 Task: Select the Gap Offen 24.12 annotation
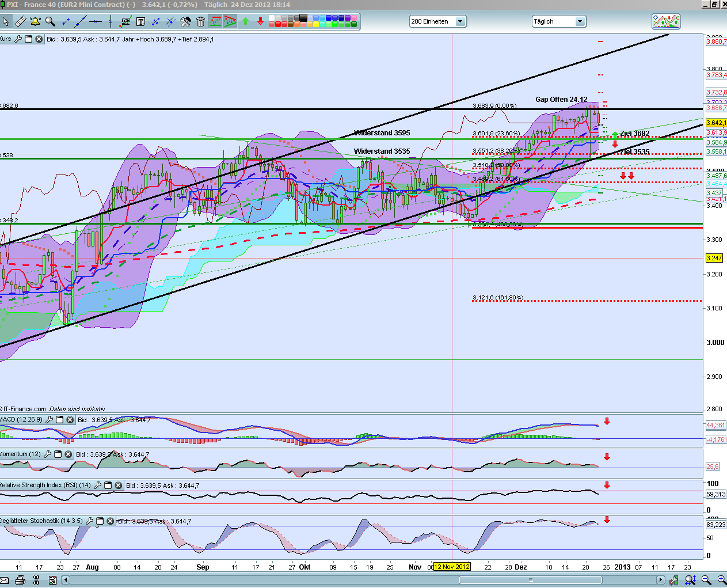pos(561,100)
